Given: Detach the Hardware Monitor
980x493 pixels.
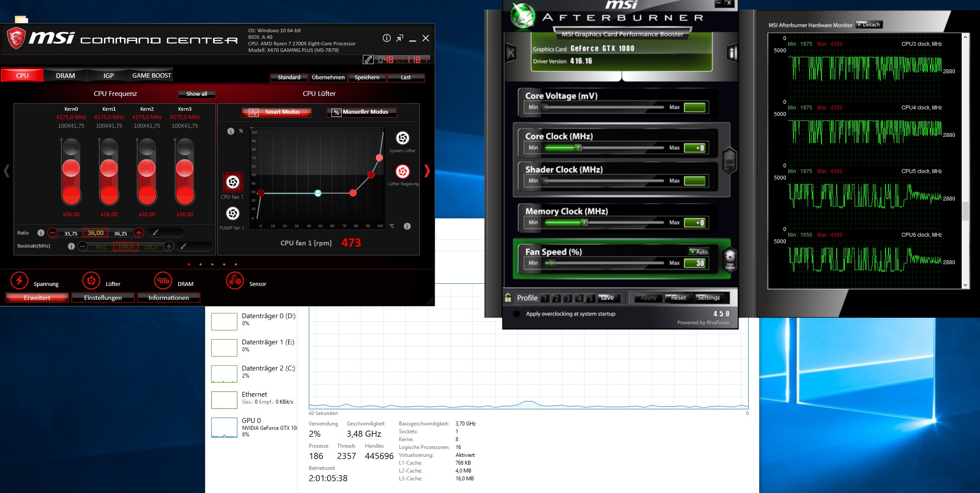Looking at the screenshot, I should click(868, 24).
